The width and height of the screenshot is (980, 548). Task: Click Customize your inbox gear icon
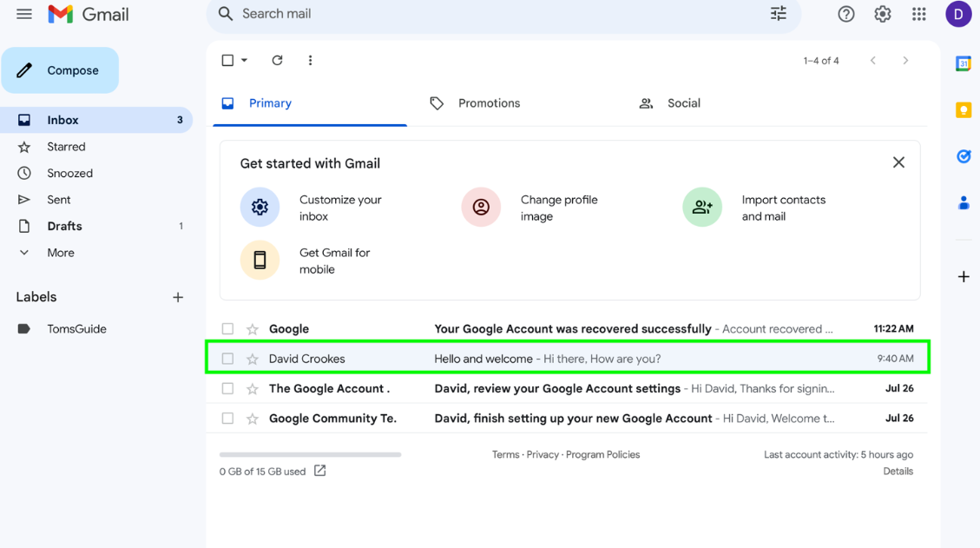coord(260,207)
